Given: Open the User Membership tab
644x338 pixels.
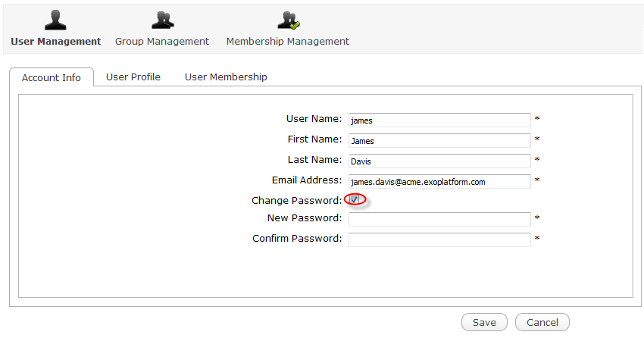Looking at the screenshot, I should (x=226, y=77).
